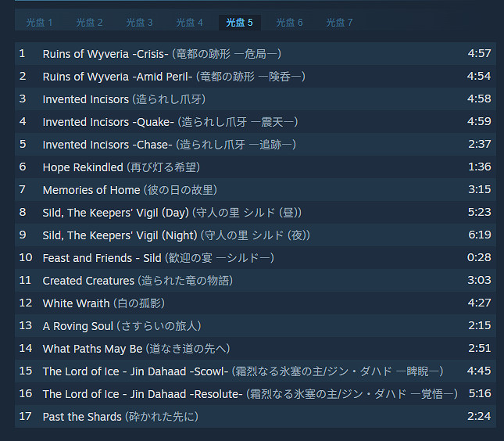Go to the 光盘 4 tab

[x=189, y=23]
